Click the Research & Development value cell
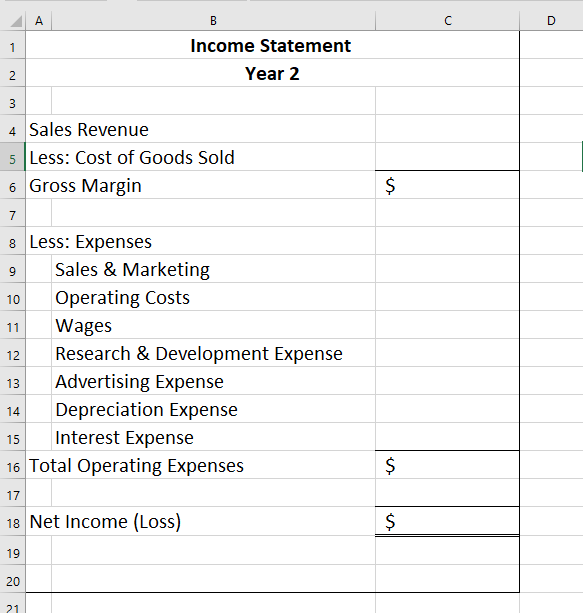 [448, 353]
